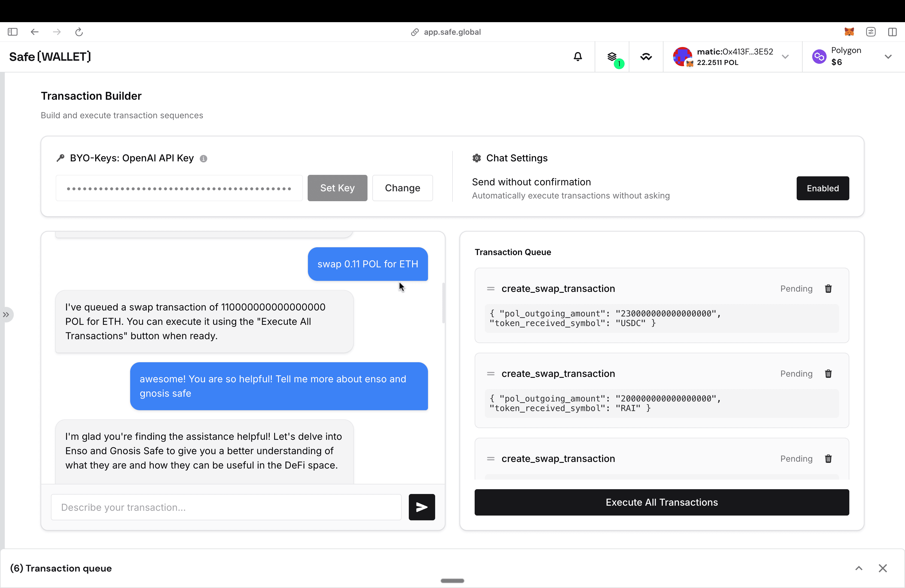This screenshot has height=588, width=905.
Task: Delete the USDC swap transaction
Action: coord(828,289)
